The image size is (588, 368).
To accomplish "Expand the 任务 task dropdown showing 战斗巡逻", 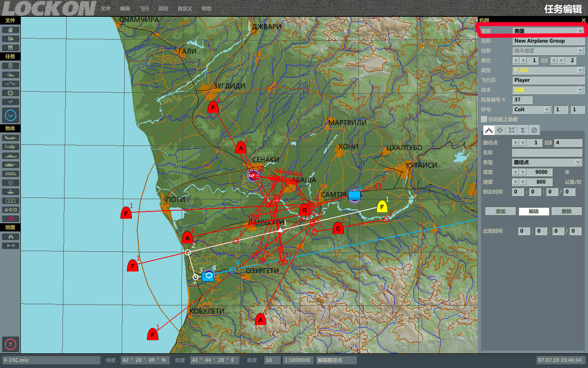I will [x=580, y=50].
